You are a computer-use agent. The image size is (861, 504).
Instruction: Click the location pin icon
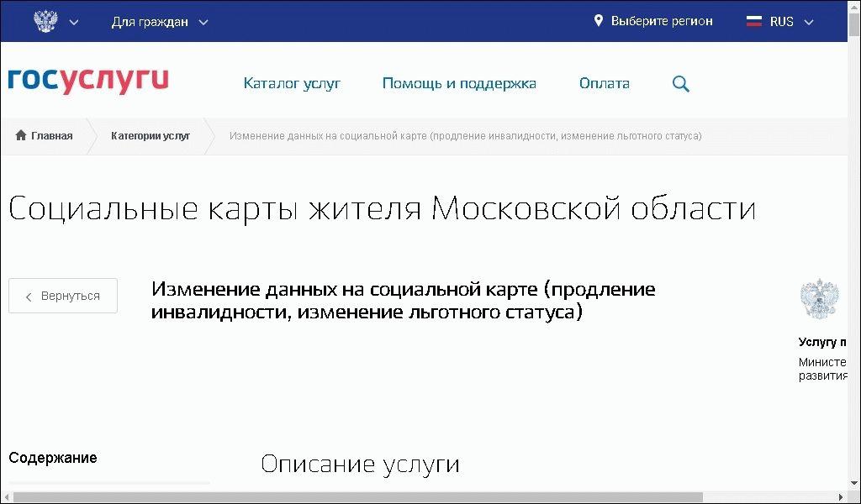599,21
